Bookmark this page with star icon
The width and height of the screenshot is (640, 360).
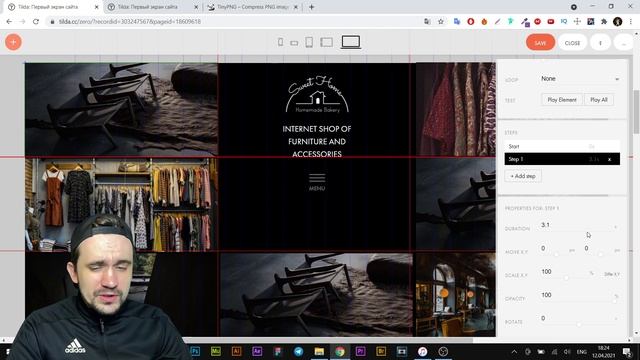tap(441, 22)
